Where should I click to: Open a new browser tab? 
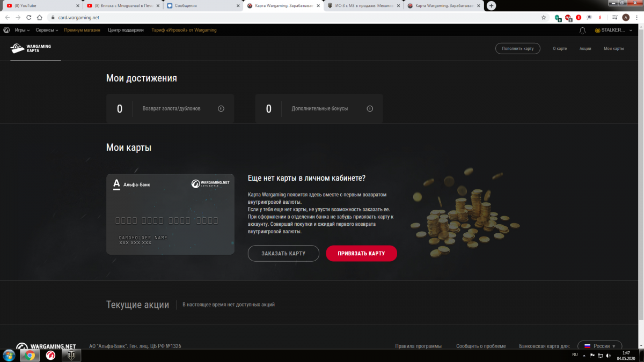coord(491,5)
